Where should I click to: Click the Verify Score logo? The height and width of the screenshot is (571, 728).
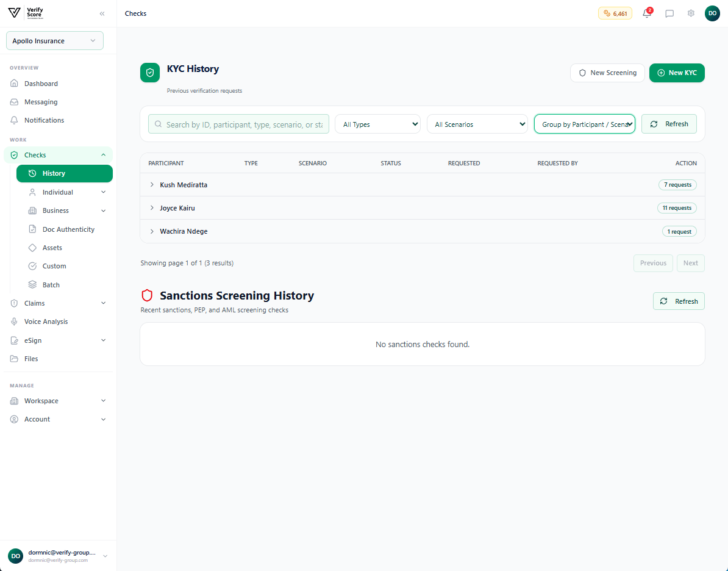(26, 13)
